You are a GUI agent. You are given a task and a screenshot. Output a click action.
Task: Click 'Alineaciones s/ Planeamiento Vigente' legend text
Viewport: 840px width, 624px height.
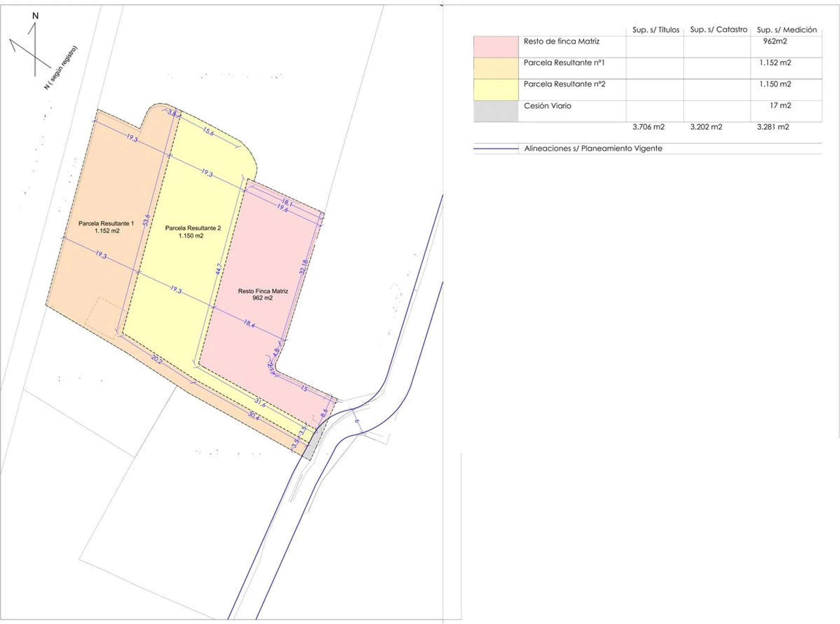pos(593,149)
